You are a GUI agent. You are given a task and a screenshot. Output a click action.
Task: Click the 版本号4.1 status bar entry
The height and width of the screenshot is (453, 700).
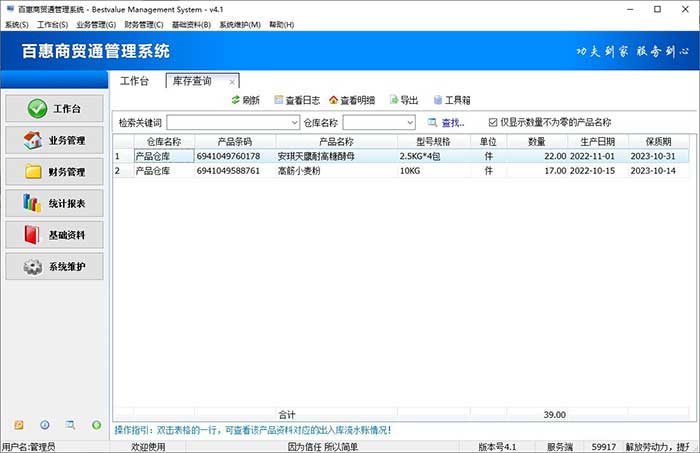pos(497,447)
